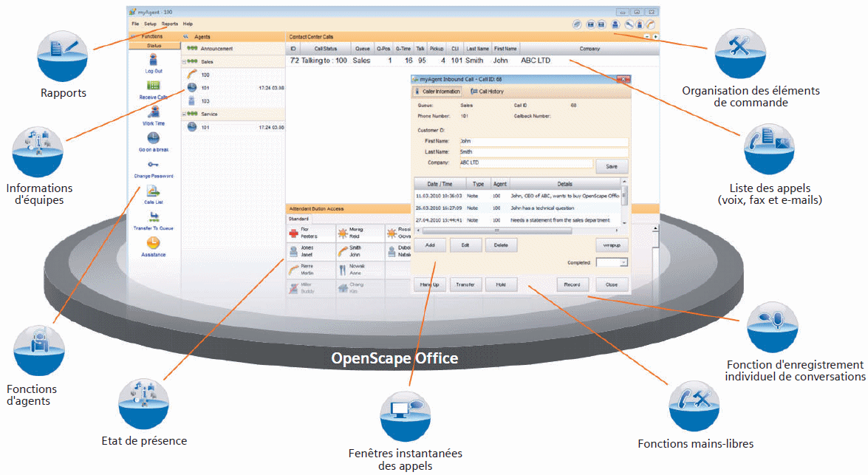Viewport: 868px width, 475px height.
Task: Select the Work Time function icon
Action: [x=154, y=112]
